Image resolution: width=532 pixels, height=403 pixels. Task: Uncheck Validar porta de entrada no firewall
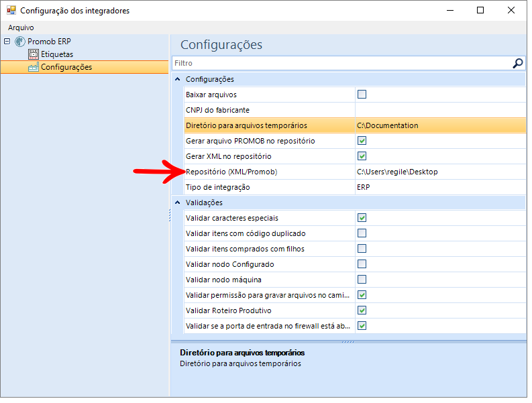[362, 326]
